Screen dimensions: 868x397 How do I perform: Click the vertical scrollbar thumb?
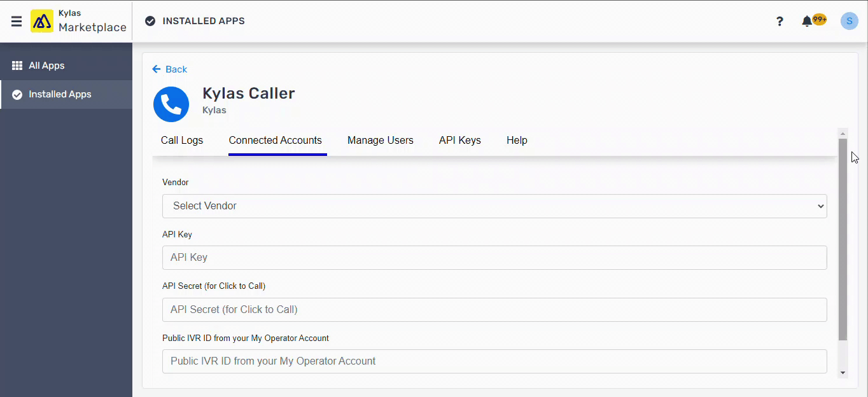pyautogui.click(x=843, y=240)
